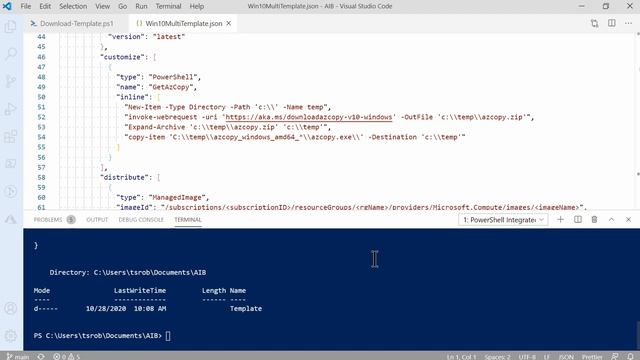Click the terminal scrollbar thumb
The width and height of the screenshot is (640, 360).
pos(638,335)
